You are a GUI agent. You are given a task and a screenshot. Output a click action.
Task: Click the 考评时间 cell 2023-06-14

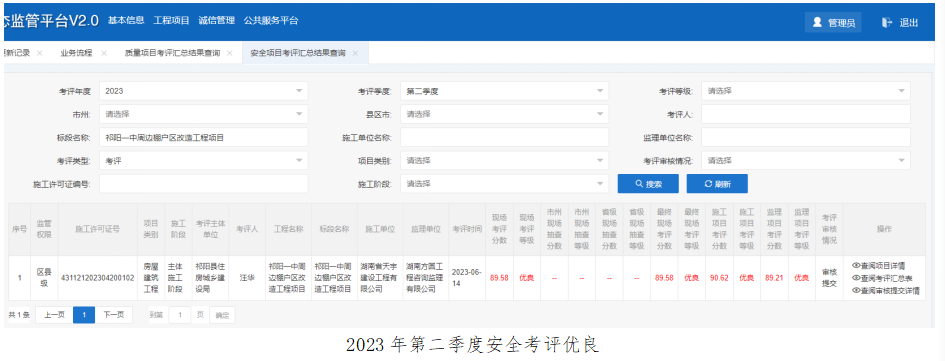(x=467, y=278)
